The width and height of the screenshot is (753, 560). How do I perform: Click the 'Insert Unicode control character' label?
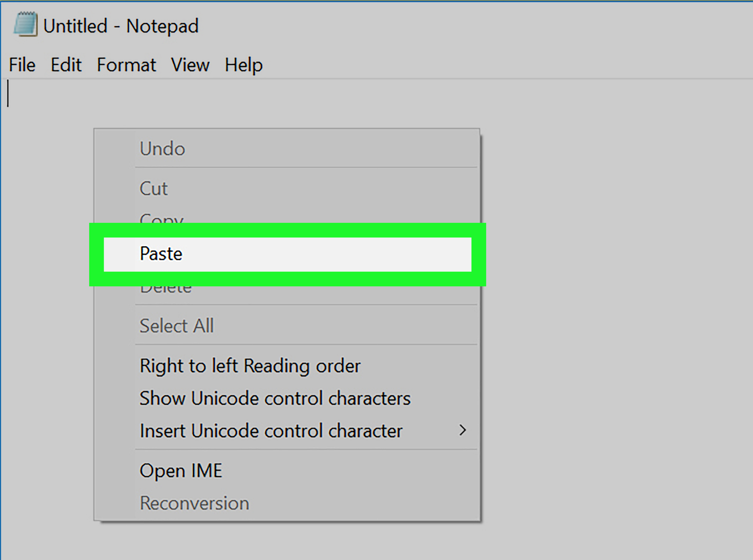point(271,431)
